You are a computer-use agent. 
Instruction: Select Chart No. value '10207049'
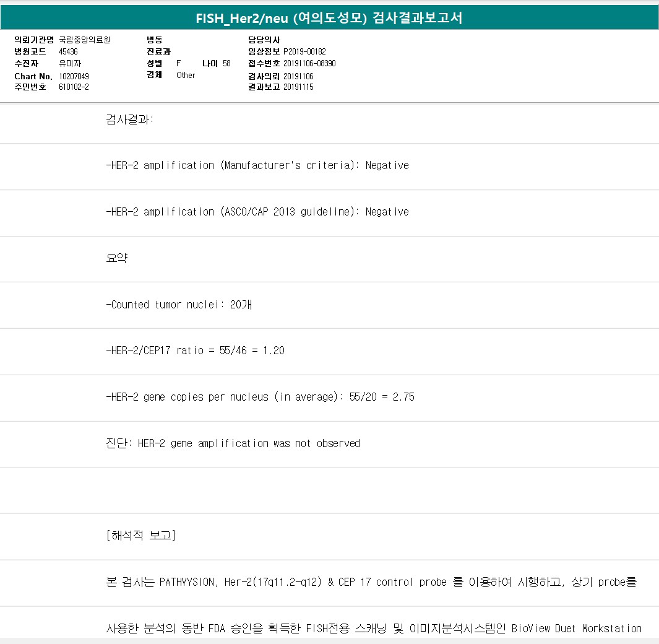[x=74, y=76]
